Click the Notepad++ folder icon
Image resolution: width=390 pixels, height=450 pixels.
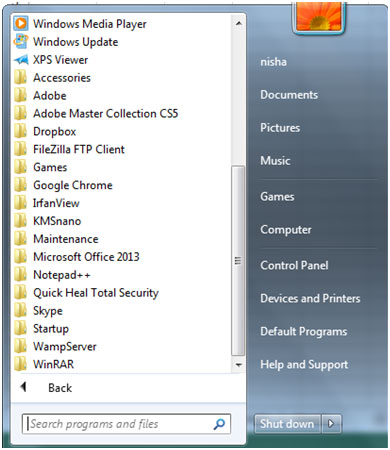21,275
